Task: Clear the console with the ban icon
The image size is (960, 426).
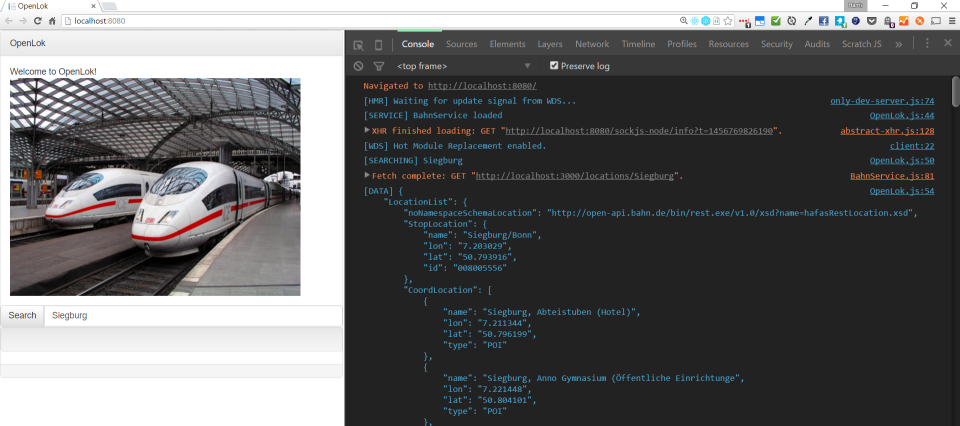Action: click(x=358, y=66)
